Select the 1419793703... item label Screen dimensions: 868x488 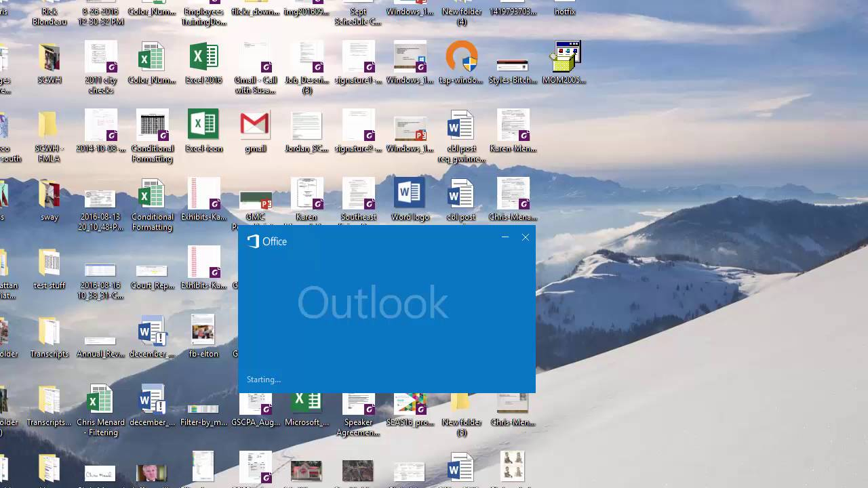pyautogui.click(x=513, y=12)
